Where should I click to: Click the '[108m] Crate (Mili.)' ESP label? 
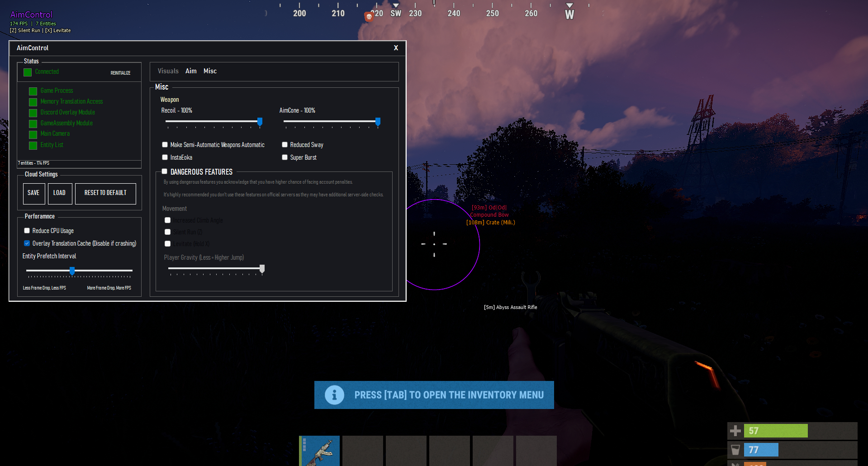coord(491,222)
